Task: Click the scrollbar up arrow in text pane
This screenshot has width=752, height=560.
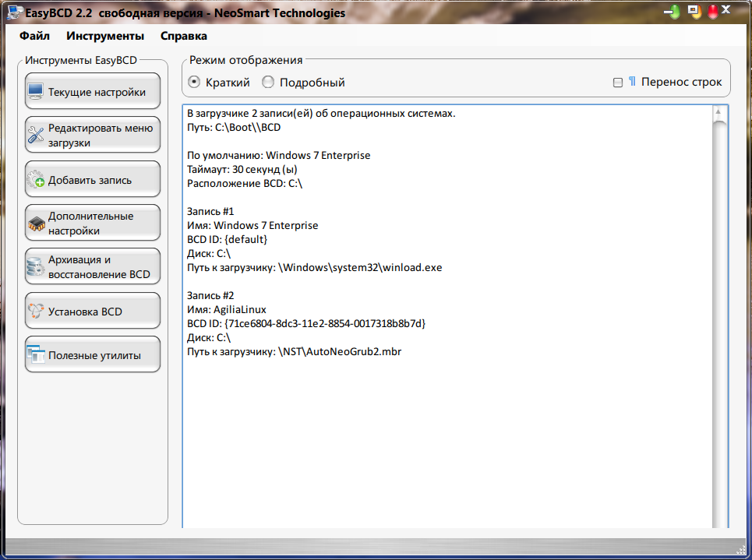Action: 718,112
